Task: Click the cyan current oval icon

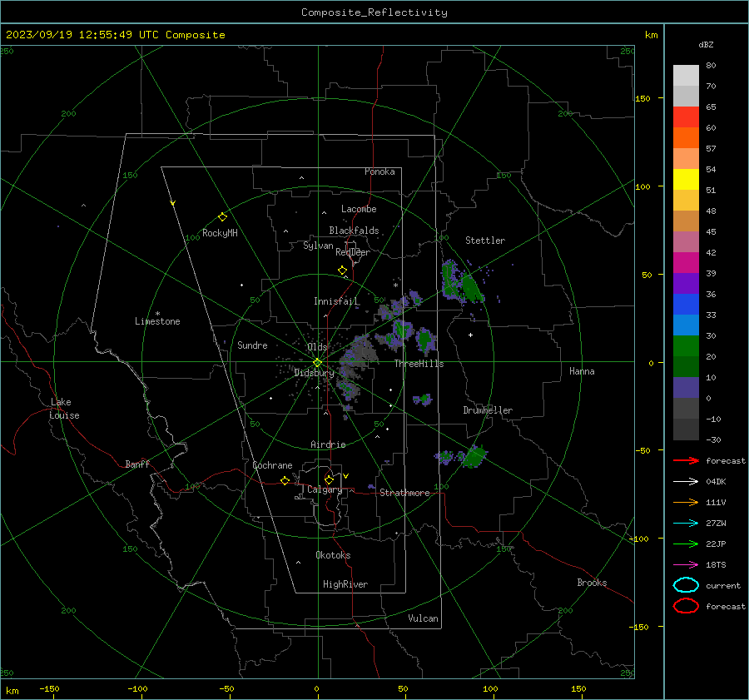Action: [686, 585]
